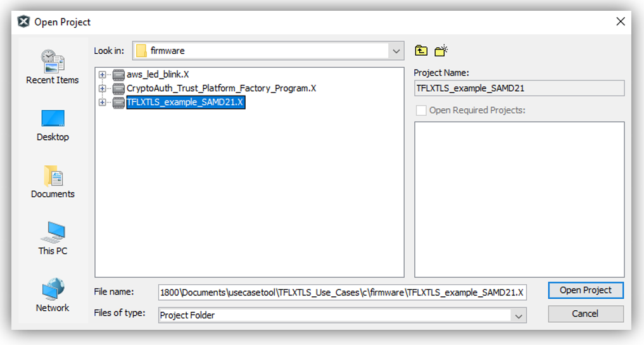Open the Look in firmware dropdown
The height and width of the screenshot is (345, 644).
click(x=396, y=51)
